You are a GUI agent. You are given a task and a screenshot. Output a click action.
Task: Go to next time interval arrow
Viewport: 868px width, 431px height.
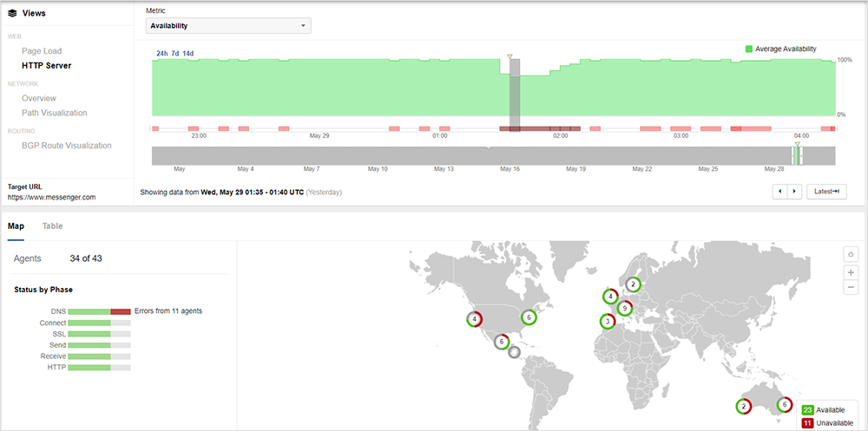794,192
